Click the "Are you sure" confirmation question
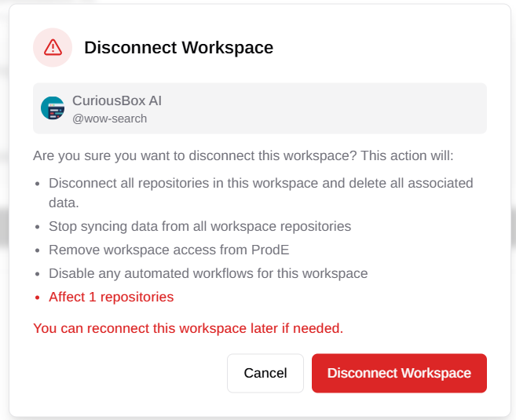This screenshot has width=516, height=420. tap(243, 155)
